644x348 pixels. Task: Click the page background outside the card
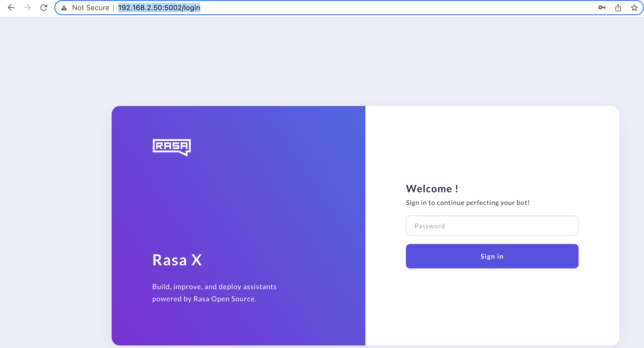pyautogui.click(x=51, y=178)
